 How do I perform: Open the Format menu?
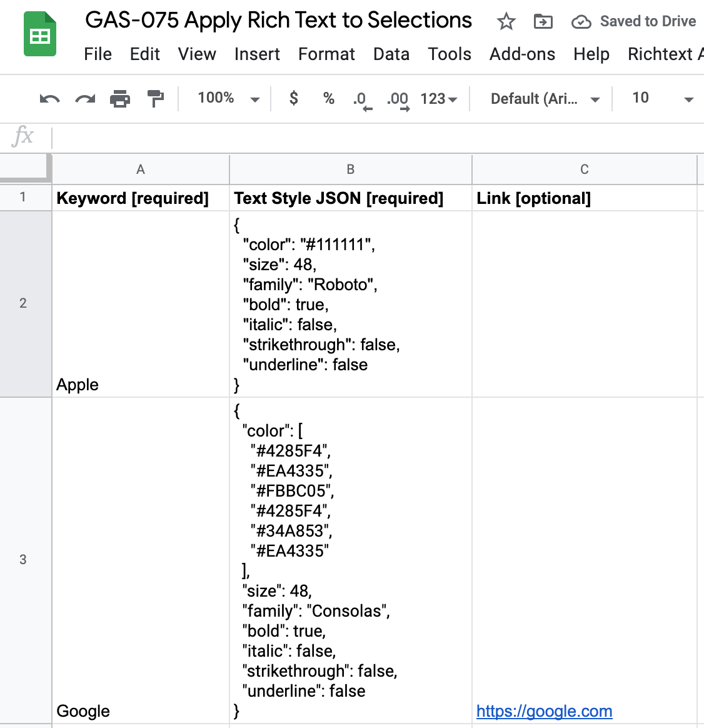(x=326, y=54)
